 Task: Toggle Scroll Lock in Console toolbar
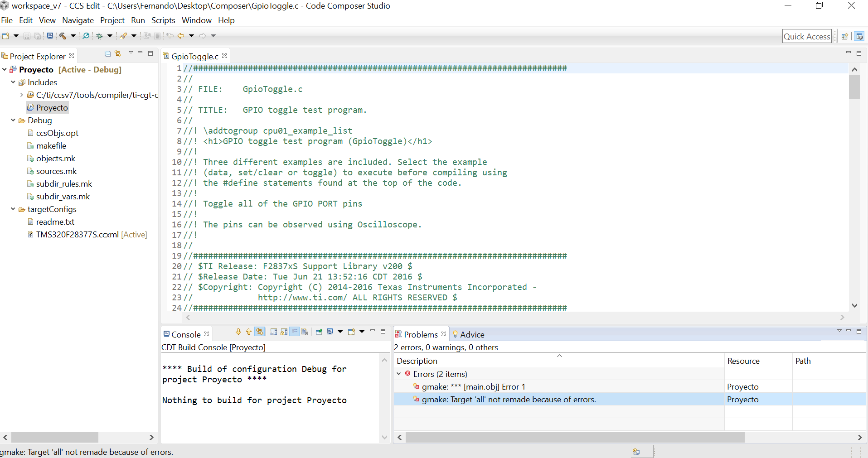click(x=284, y=332)
